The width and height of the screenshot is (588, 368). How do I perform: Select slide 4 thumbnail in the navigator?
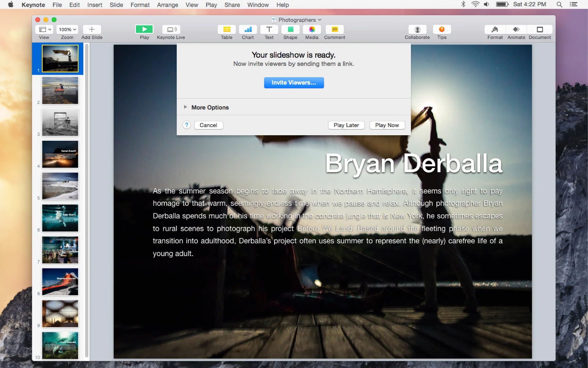60,154
